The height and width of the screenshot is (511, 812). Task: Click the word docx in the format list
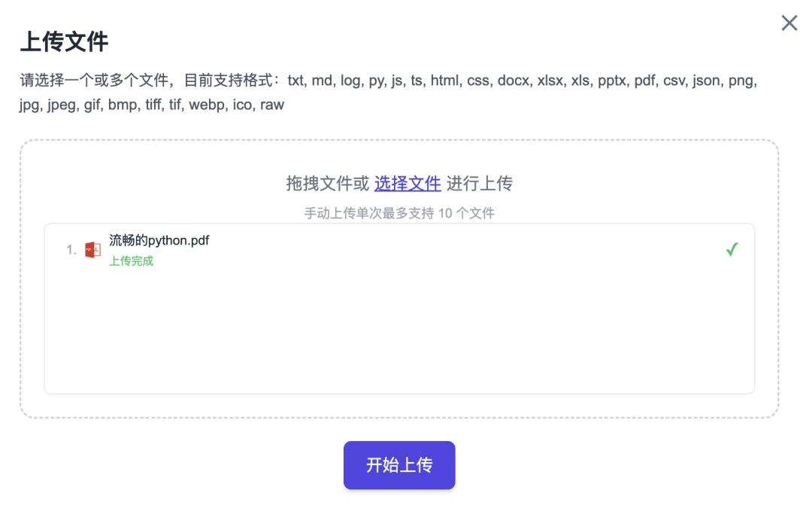coord(514,81)
